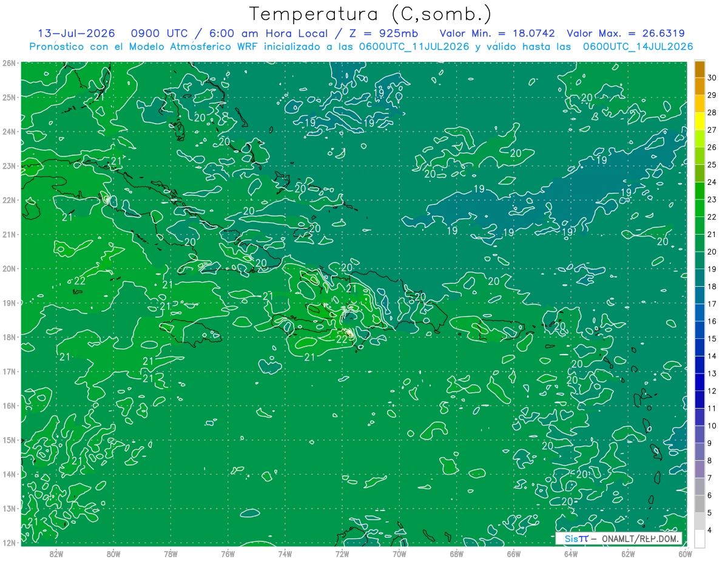Viewport: 728px width, 562px height.
Task: Click longitude axis label '70W'
Action: pos(399,554)
